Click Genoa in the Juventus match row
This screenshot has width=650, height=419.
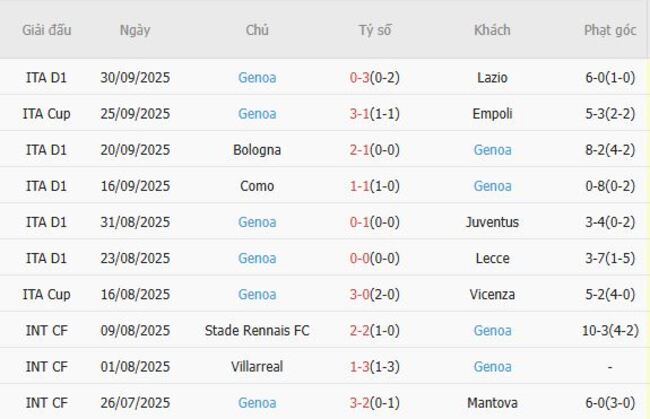pos(257,222)
